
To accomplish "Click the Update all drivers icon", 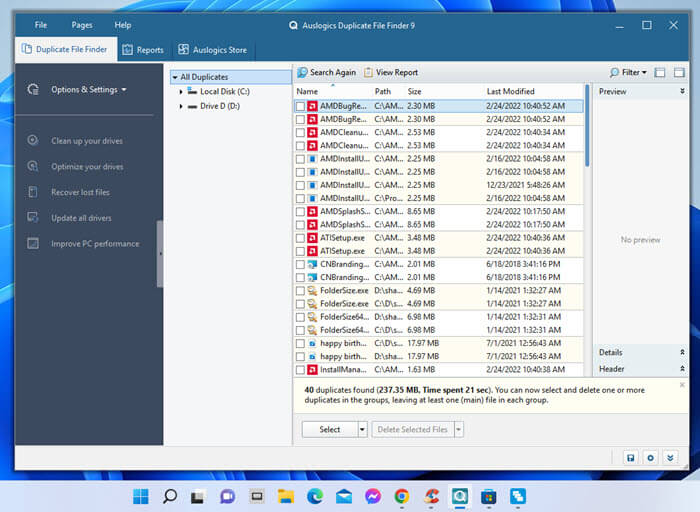I will click(x=33, y=217).
